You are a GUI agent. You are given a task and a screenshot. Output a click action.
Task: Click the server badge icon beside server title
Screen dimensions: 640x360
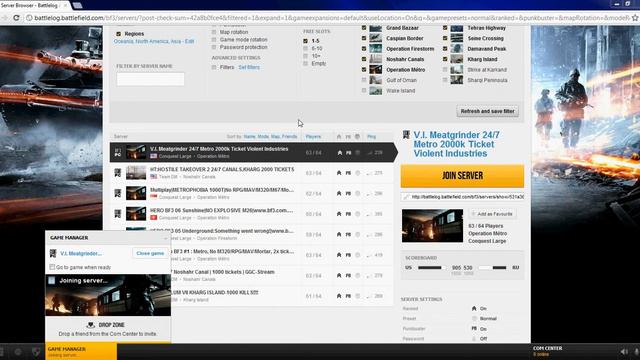click(406, 135)
